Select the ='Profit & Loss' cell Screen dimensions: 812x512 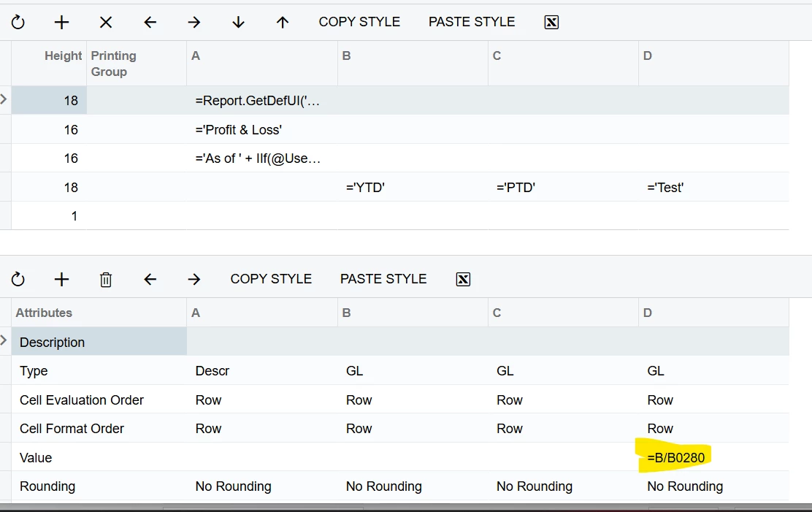(262, 129)
